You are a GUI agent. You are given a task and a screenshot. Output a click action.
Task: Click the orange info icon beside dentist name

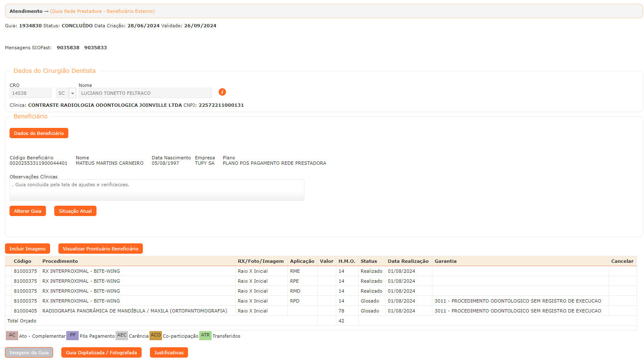coord(222,92)
